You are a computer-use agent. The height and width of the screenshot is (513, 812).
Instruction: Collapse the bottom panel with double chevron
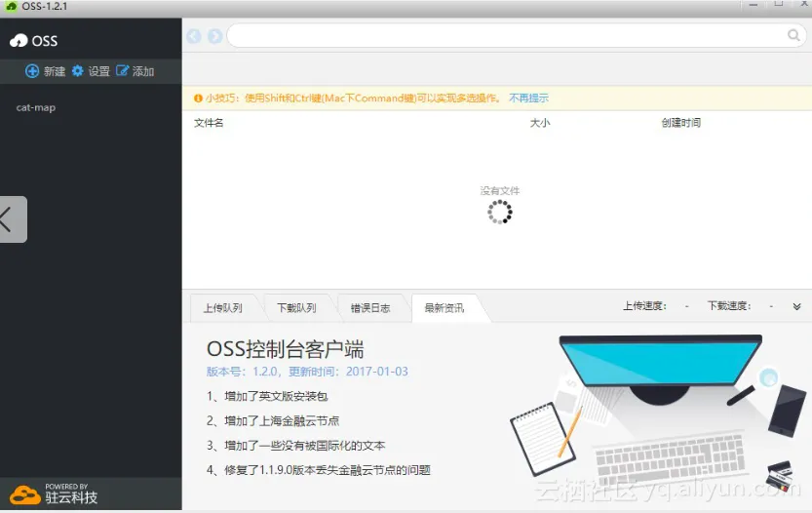(796, 306)
